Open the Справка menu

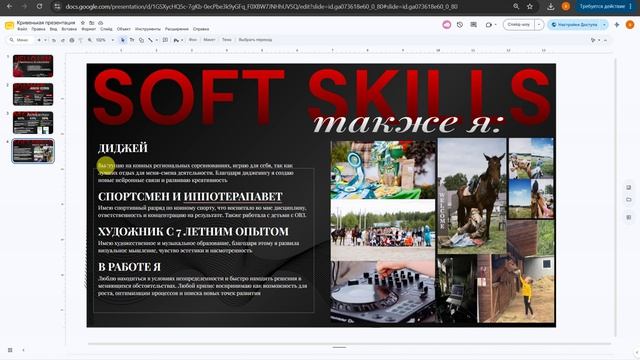(201, 29)
